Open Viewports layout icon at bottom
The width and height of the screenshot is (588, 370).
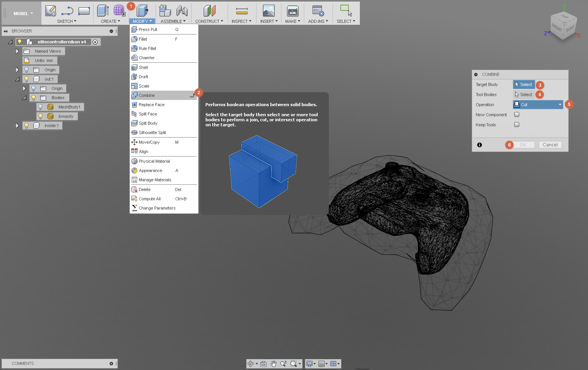click(x=334, y=364)
